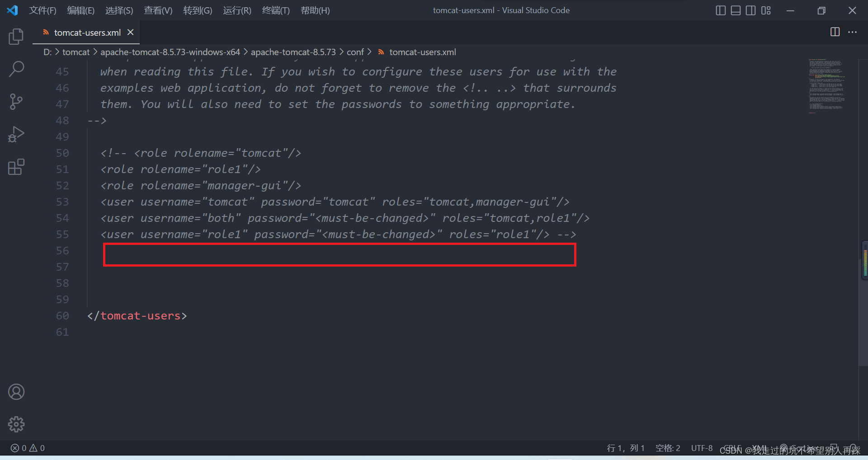Open the 终端(T) menu
This screenshot has height=460, width=868.
coord(276,10)
